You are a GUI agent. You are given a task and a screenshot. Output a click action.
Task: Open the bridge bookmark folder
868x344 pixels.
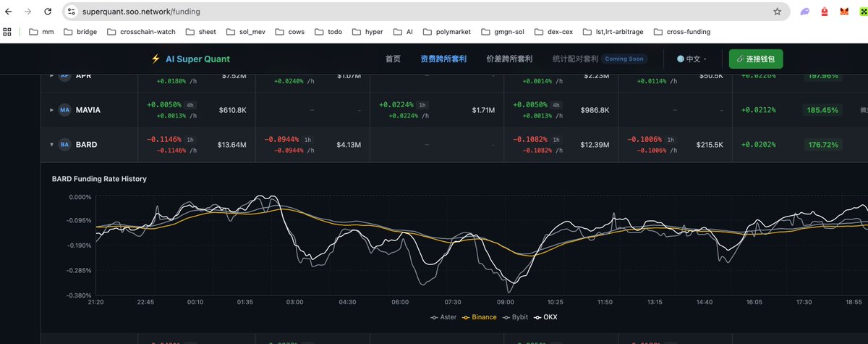80,32
